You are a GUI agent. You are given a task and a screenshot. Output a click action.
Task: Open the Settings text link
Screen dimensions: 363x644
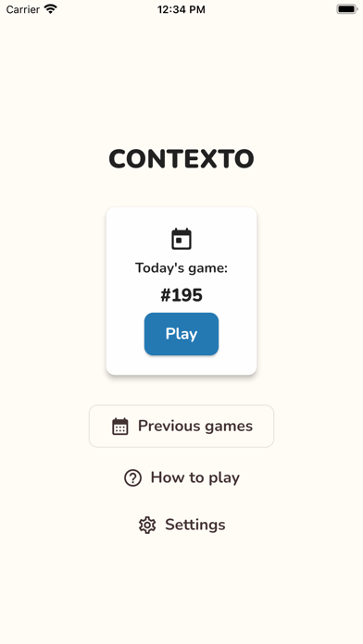pos(194,525)
